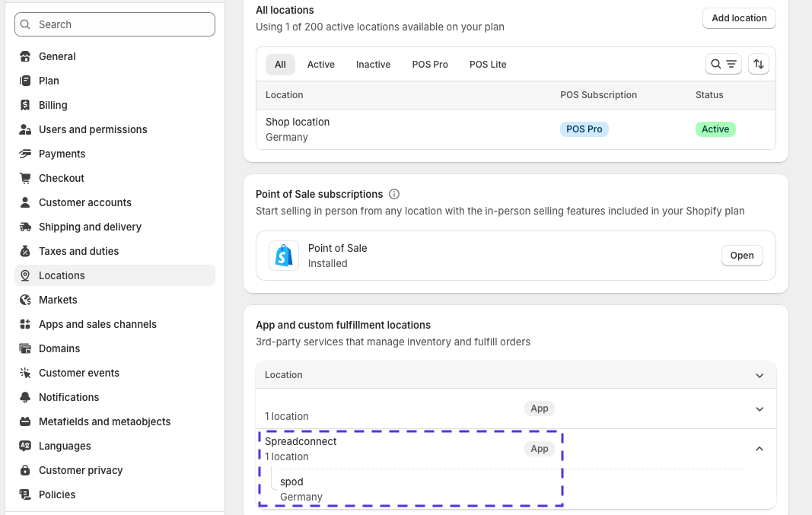Click the Add location button
812x515 pixels.
pyautogui.click(x=739, y=18)
